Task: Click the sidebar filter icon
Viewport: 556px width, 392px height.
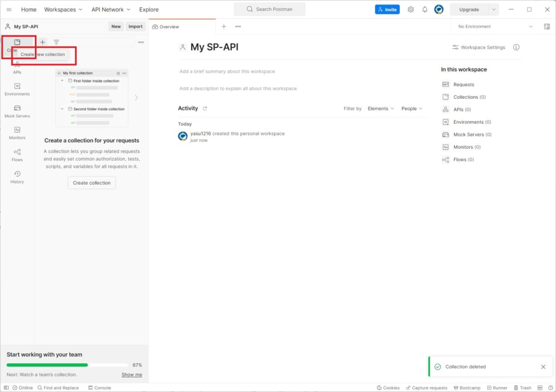Action: pos(56,42)
